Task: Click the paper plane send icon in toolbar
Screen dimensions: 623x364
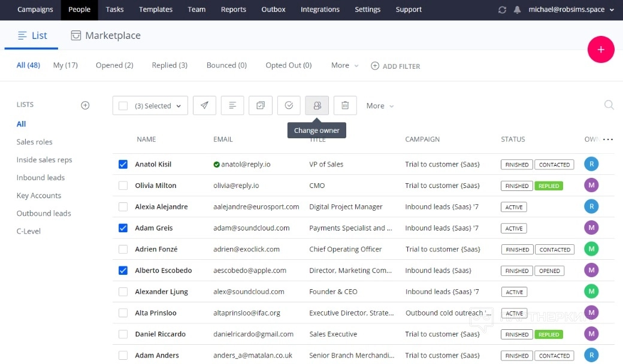Action: click(204, 105)
